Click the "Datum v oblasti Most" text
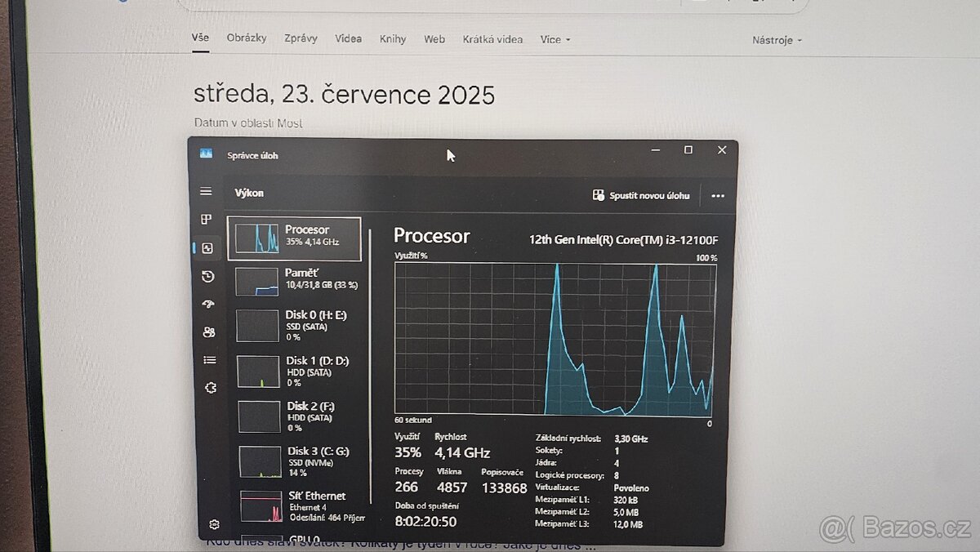Viewport: 980px width, 552px height. 248,123
